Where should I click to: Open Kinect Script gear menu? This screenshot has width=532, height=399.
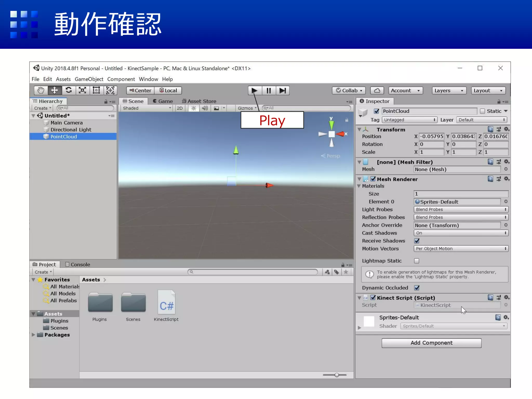tap(507, 297)
